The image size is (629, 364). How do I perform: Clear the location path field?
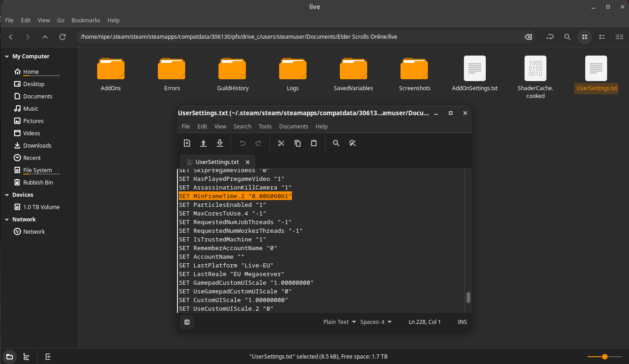click(528, 37)
